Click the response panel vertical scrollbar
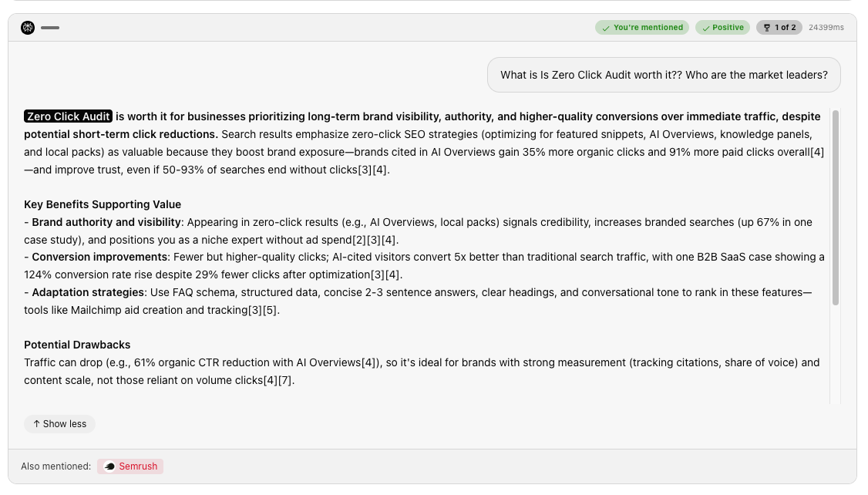 pos(835,208)
